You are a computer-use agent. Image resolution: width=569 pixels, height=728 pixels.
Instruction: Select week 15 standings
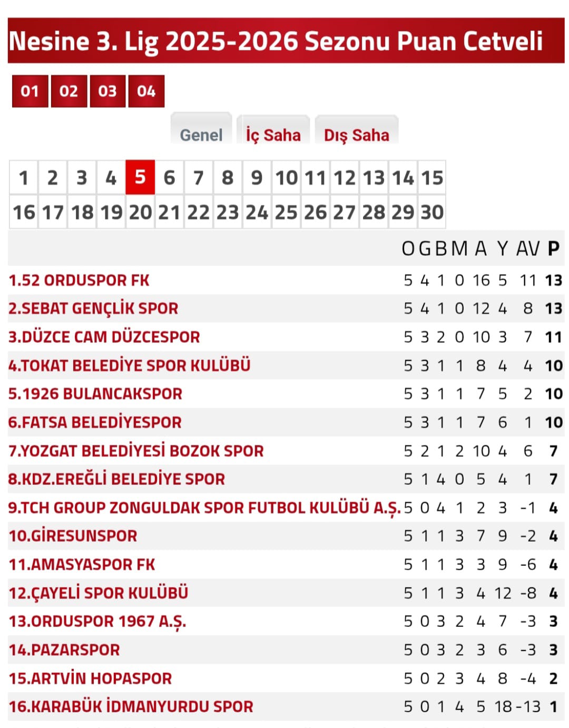point(431,178)
